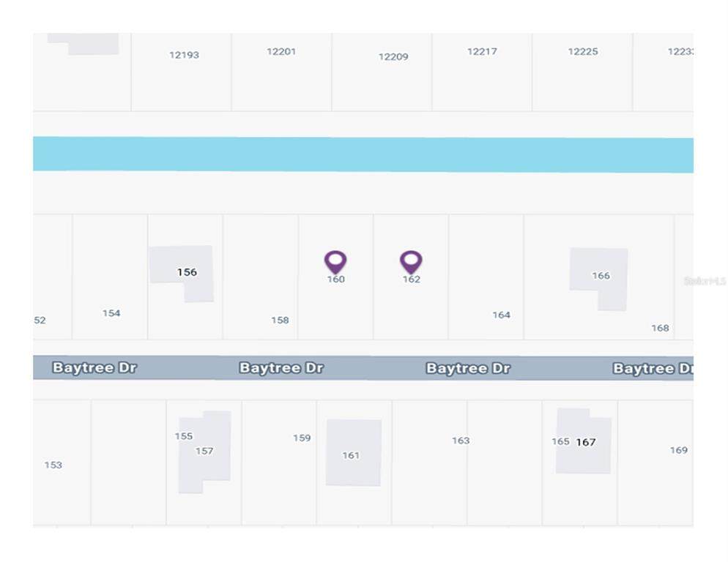Click the building on lot 161

[352, 454]
